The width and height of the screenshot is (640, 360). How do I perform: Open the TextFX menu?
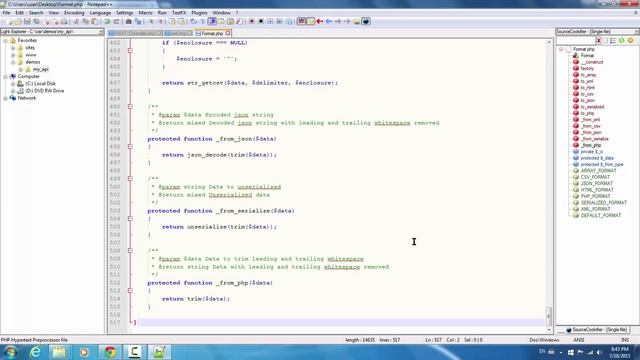click(179, 13)
